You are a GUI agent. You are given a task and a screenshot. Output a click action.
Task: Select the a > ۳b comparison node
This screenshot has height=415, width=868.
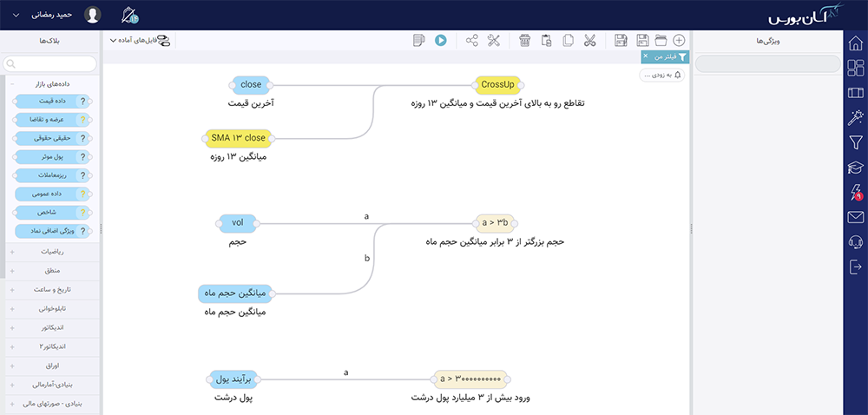[495, 223]
